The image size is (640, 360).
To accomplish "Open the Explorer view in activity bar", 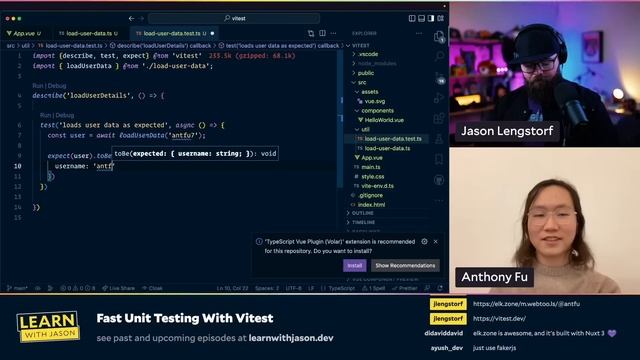I will point(439,37).
